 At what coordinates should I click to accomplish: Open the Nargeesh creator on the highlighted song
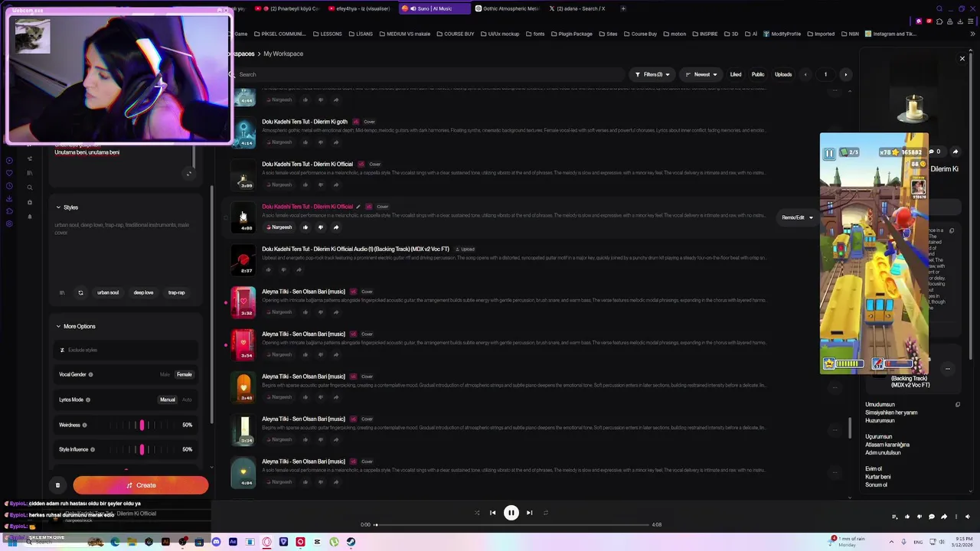coord(279,227)
